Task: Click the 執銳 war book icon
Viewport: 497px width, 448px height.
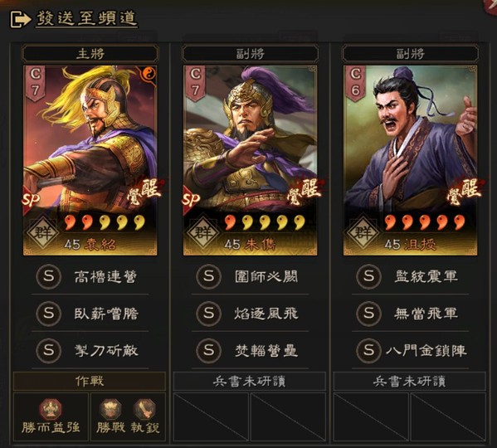Action: point(144,409)
